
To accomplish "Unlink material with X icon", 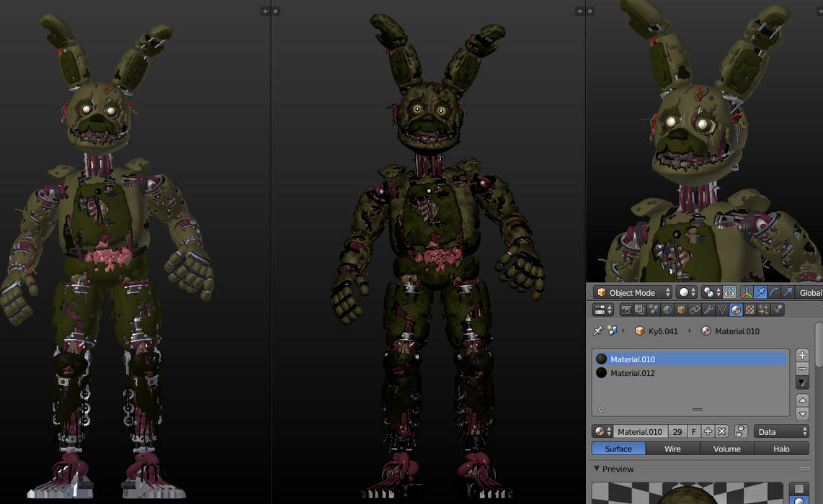I will coord(722,431).
